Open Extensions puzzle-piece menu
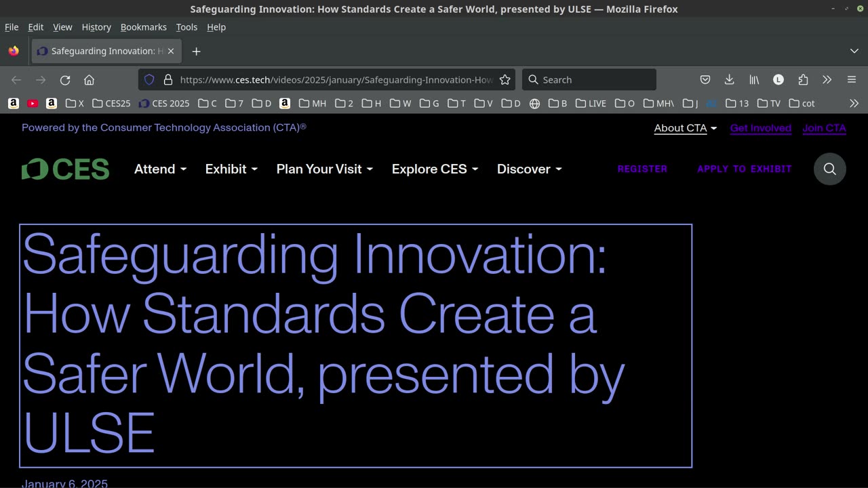868x488 pixels. click(803, 80)
